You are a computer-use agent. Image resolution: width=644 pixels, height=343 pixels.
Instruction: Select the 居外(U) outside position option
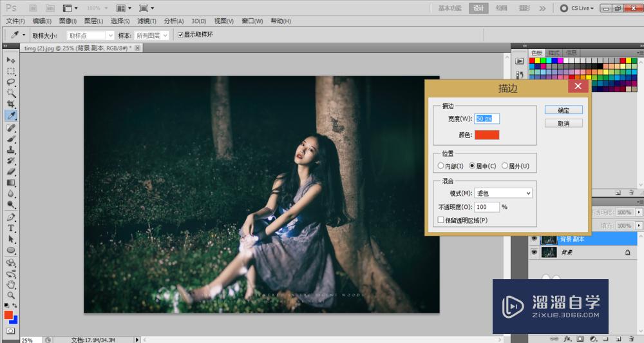point(505,166)
